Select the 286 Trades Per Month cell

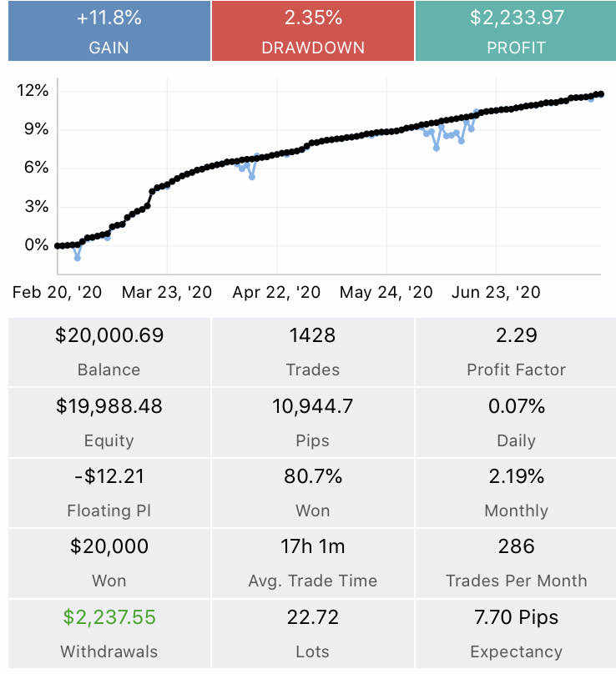point(516,563)
